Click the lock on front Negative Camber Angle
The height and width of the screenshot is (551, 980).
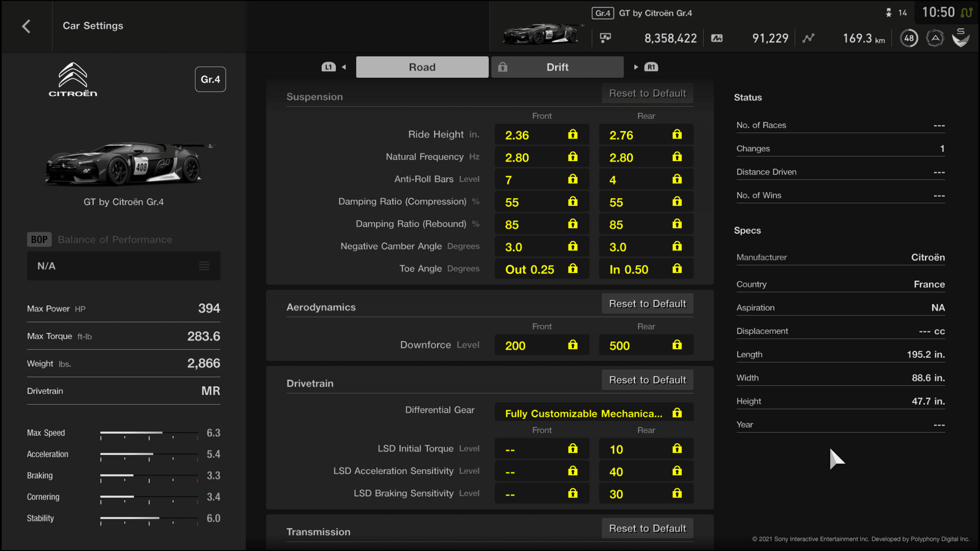click(572, 246)
